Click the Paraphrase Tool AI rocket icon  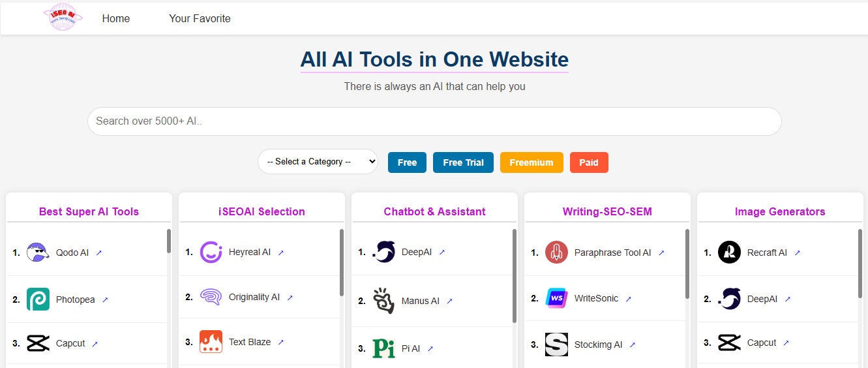556,252
